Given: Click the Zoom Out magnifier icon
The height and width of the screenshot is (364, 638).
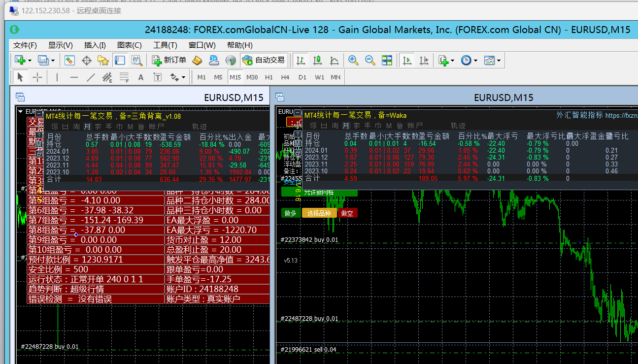Looking at the screenshot, I should pos(369,60).
